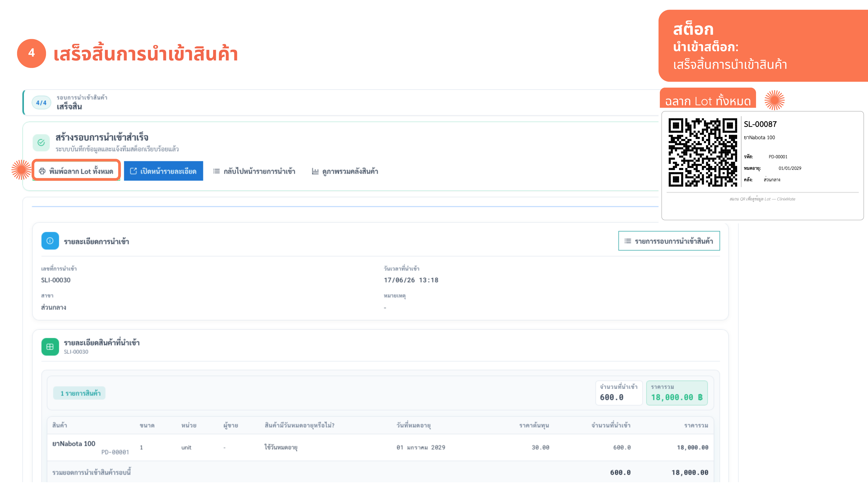This screenshot has width=868, height=488.
Task: Click the วันที่หมดอายุ column header
Action: click(414, 425)
